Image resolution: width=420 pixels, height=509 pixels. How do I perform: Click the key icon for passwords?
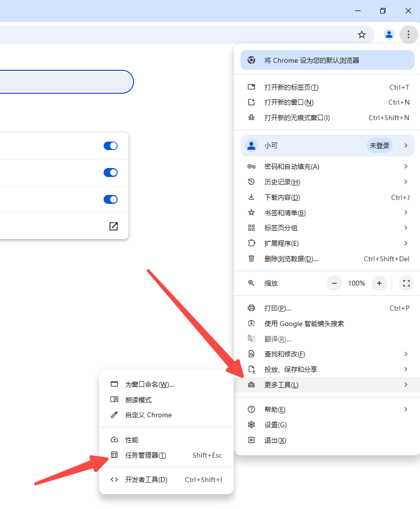[251, 167]
